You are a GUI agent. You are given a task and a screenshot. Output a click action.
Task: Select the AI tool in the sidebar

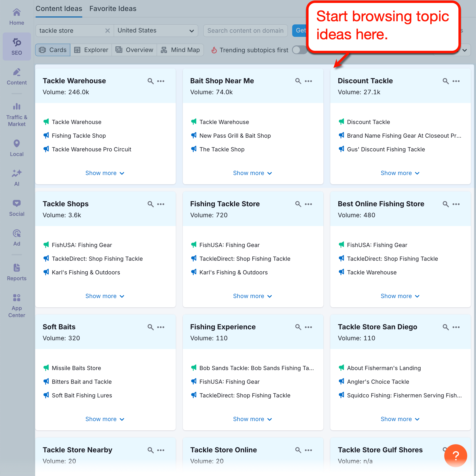[x=16, y=177]
